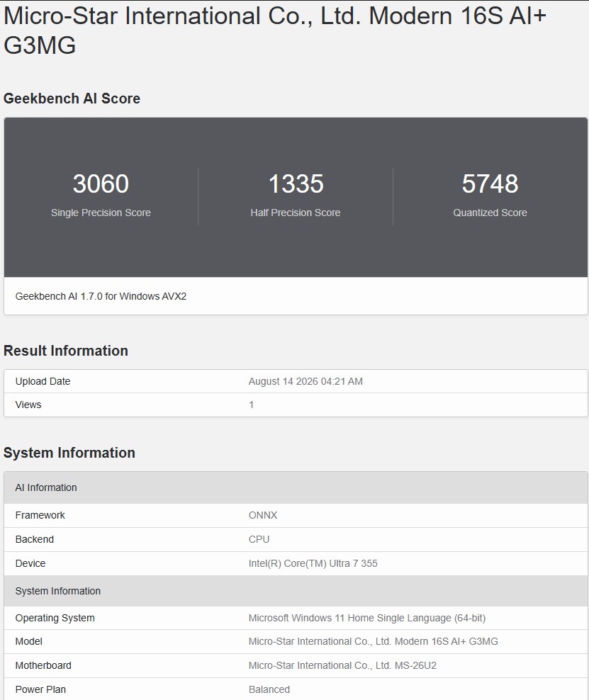Select the Model row value Modern 16S AI+ G3MG
Viewport: 589px width, 700px height.
tap(374, 641)
